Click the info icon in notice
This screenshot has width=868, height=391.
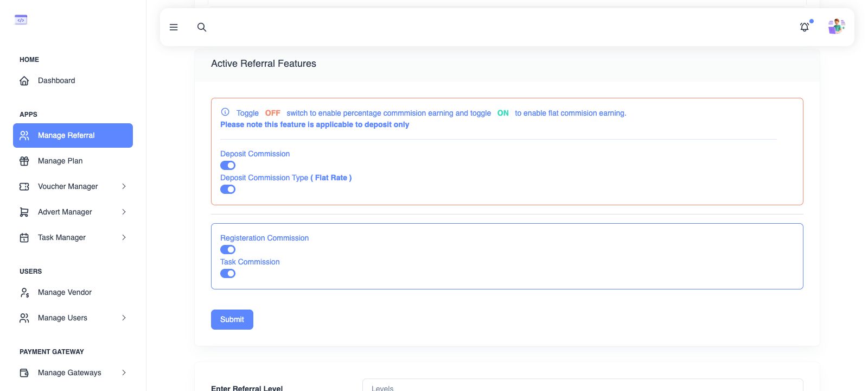pyautogui.click(x=225, y=112)
